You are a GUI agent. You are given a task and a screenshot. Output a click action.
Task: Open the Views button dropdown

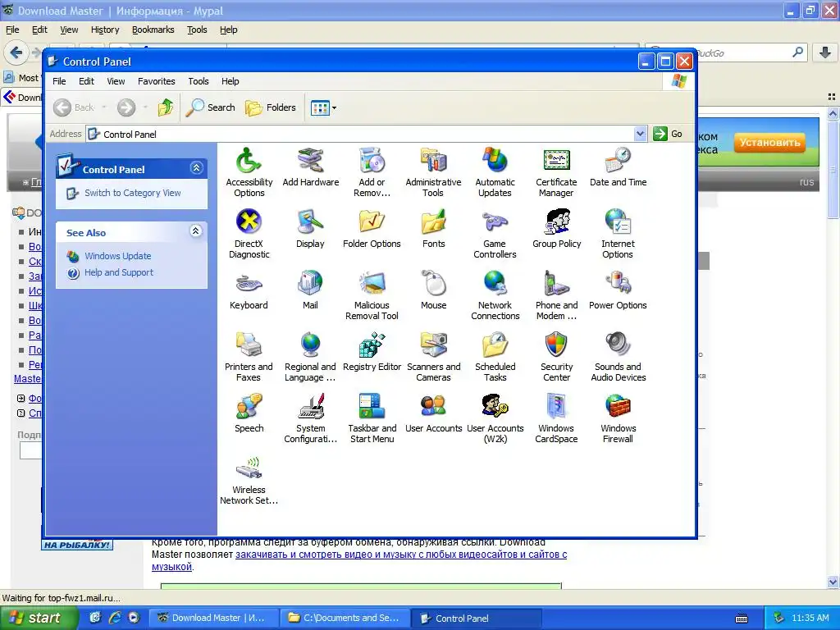coord(335,107)
